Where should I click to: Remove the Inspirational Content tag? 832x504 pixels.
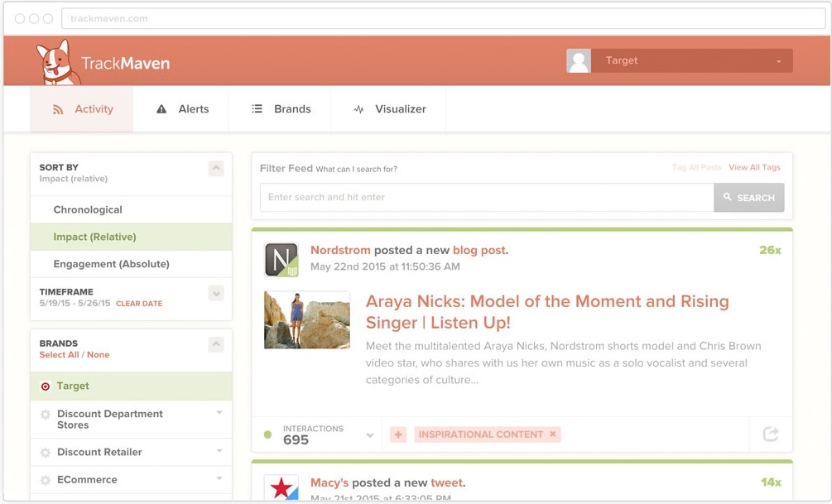[x=553, y=434]
